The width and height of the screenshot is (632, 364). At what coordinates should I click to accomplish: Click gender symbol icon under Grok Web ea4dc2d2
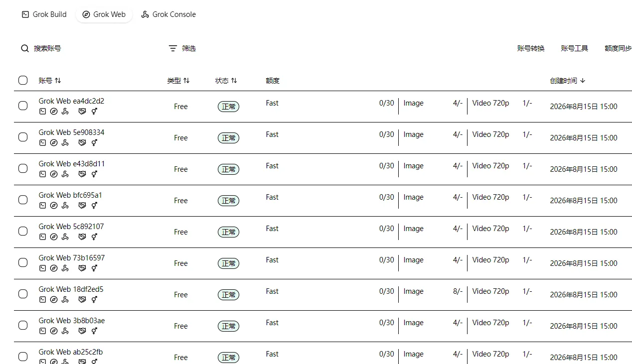(x=94, y=112)
